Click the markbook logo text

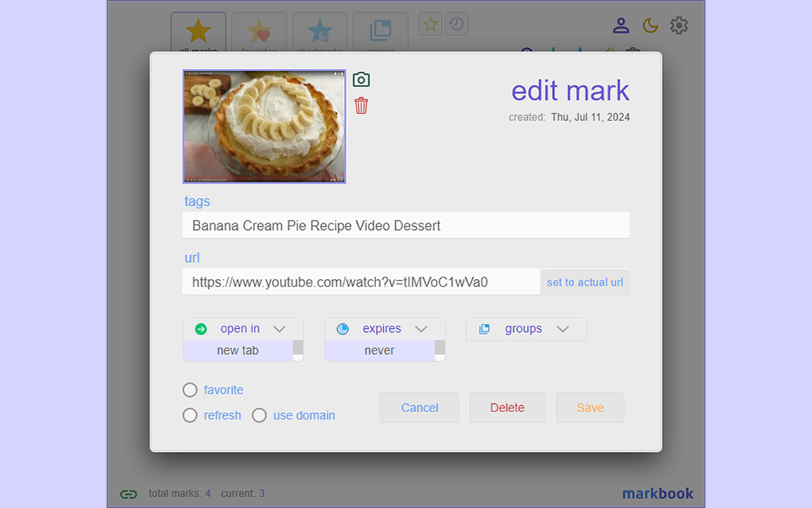pos(658,493)
